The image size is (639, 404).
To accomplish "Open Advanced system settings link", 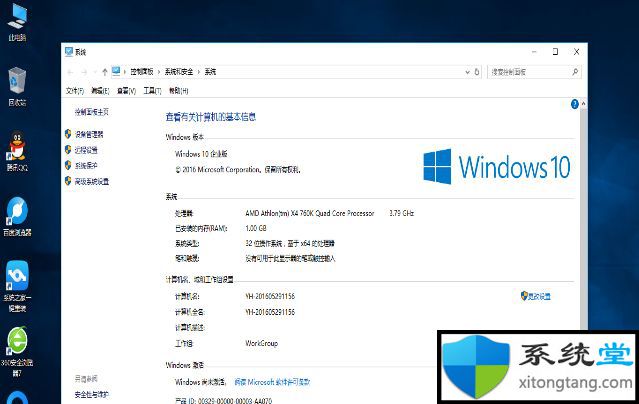I will pos(92,181).
